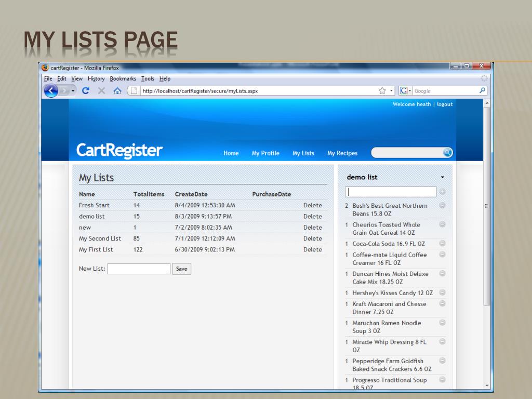Open the File menu
The width and height of the screenshot is (532, 399).
point(48,79)
